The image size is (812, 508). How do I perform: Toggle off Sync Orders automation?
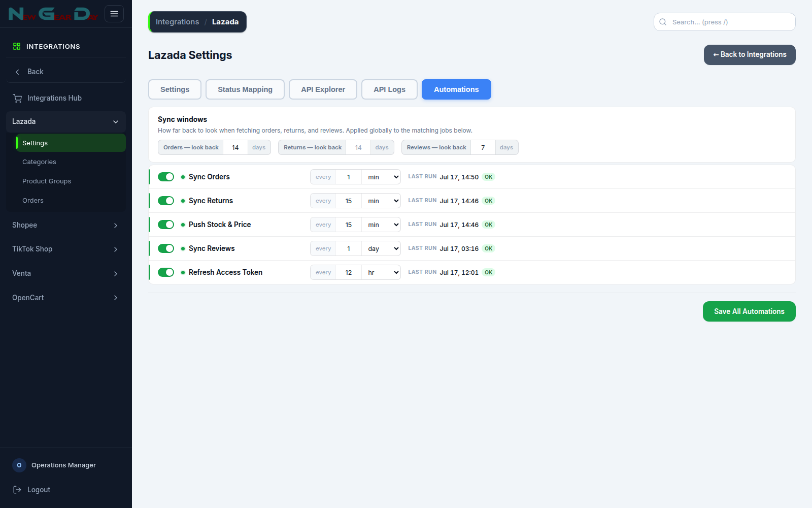166,177
